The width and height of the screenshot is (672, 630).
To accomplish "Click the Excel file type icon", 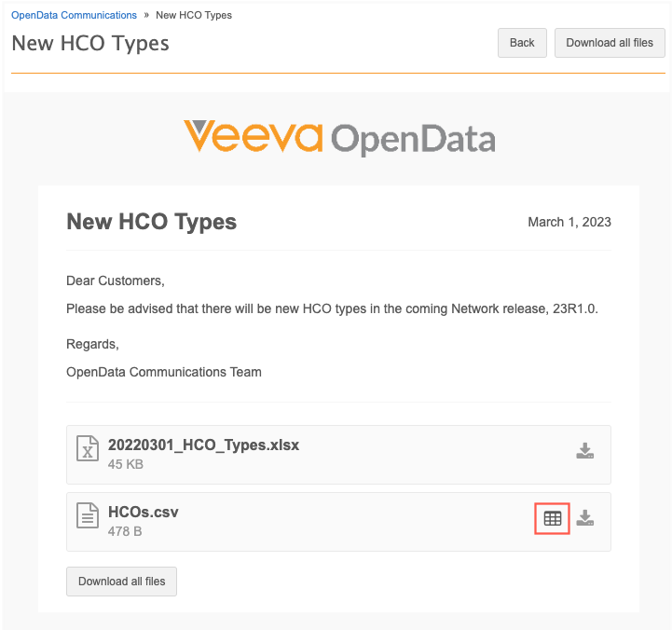I will click(87, 449).
